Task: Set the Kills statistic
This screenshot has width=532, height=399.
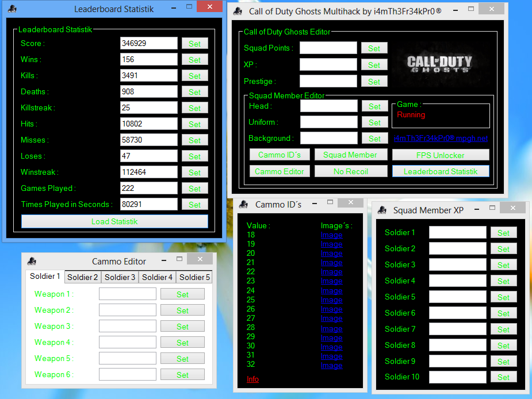Action: coord(195,76)
